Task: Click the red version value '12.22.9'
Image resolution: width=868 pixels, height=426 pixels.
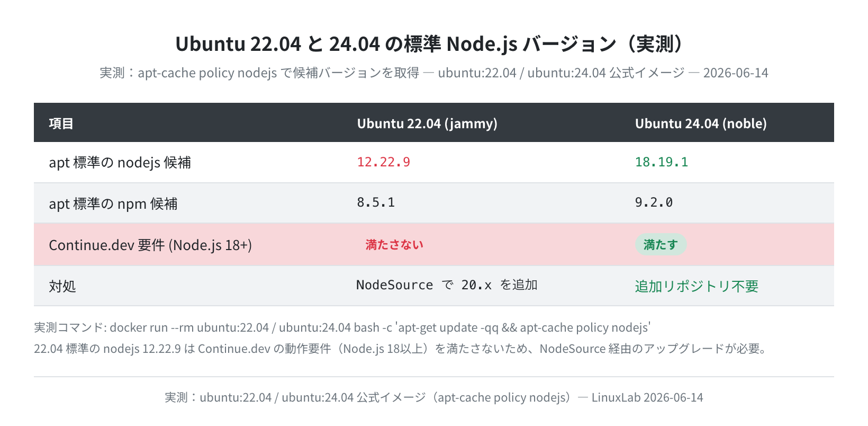Action: (384, 162)
